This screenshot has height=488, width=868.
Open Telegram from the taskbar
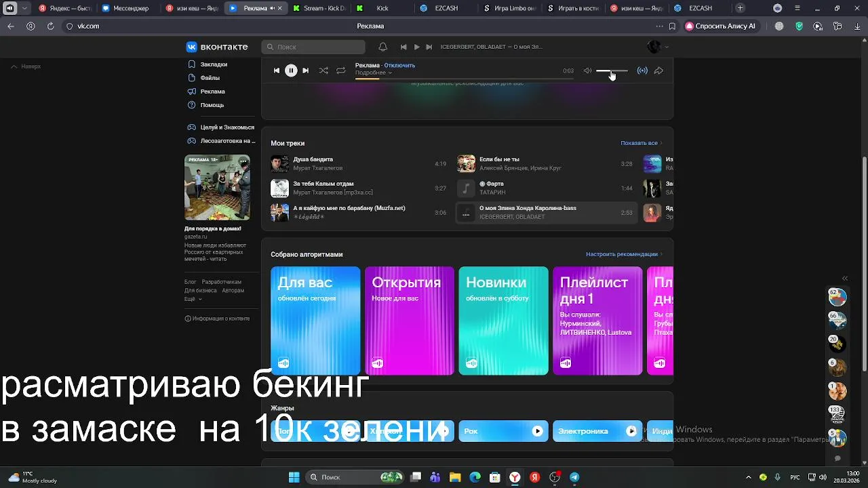click(x=574, y=477)
